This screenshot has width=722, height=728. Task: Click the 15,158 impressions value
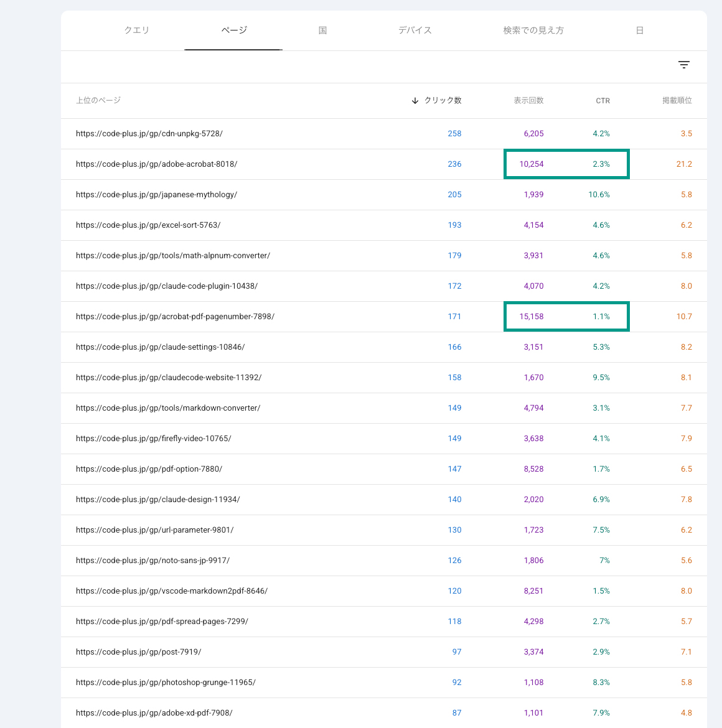531,317
